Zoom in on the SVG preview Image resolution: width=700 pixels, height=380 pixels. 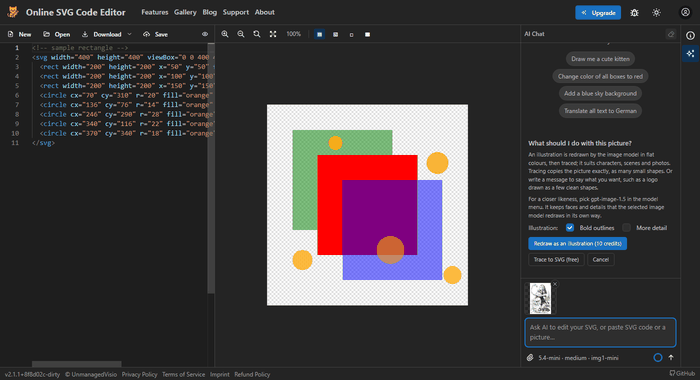pyautogui.click(x=225, y=34)
